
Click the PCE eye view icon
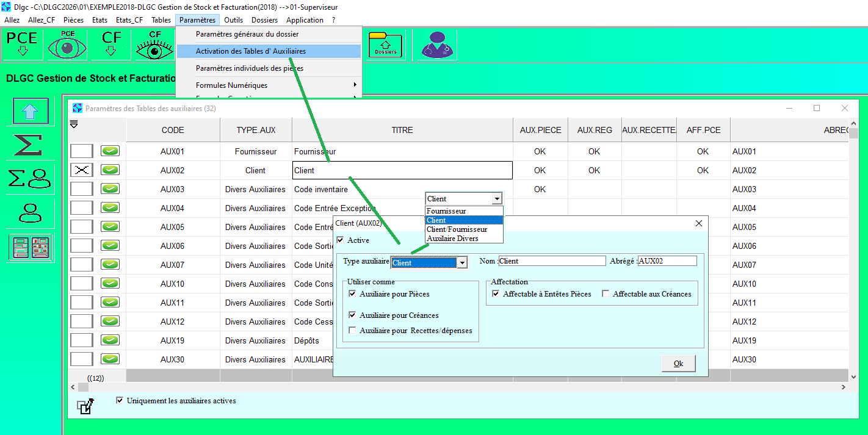click(x=67, y=45)
